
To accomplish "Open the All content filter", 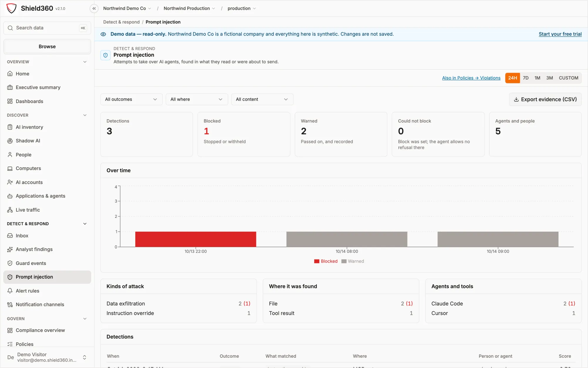I will pyautogui.click(x=262, y=100).
